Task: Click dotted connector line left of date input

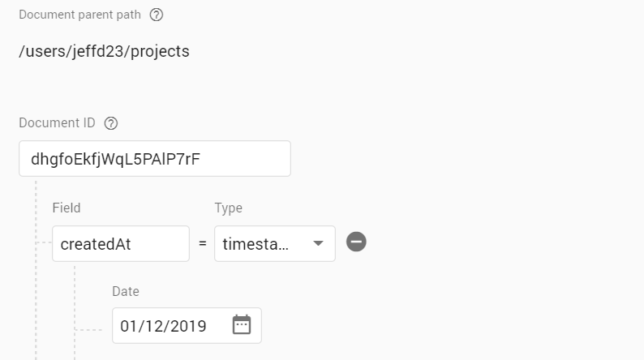Action: (91, 330)
